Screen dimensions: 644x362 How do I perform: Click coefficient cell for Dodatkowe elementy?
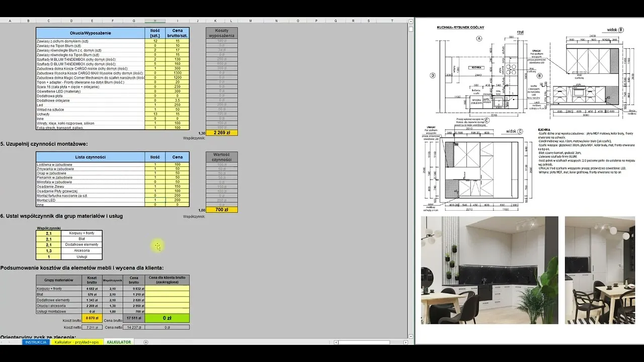click(49, 244)
